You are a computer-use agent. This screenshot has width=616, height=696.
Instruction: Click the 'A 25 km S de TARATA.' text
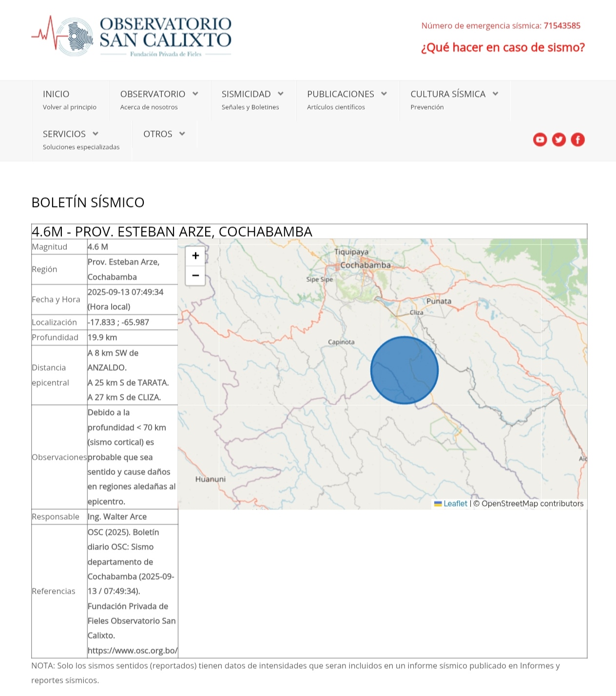click(x=128, y=383)
